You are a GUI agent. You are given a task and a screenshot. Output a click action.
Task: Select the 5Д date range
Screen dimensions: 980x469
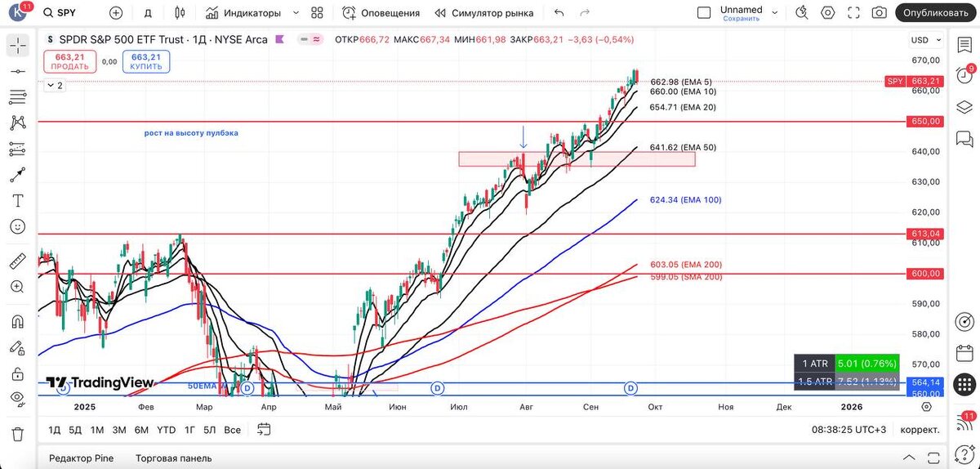[x=75, y=429]
